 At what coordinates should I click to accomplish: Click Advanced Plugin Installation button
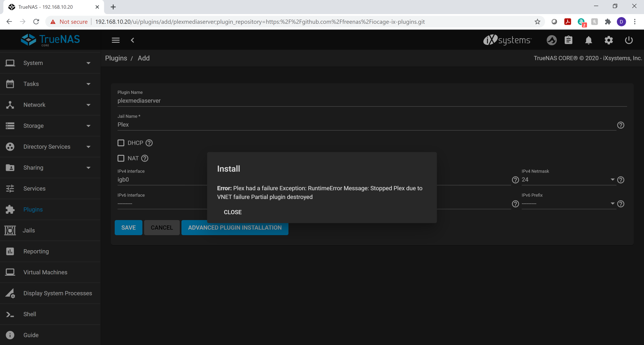pos(235,227)
